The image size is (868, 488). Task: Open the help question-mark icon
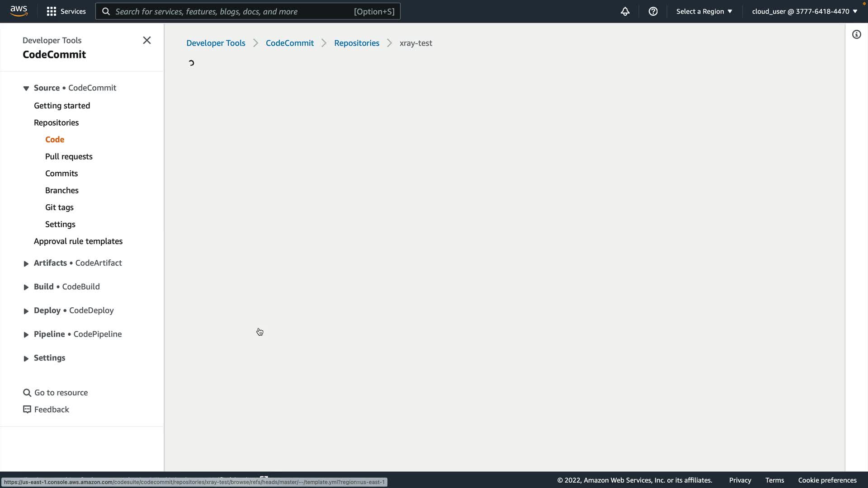pyautogui.click(x=653, y=11)
